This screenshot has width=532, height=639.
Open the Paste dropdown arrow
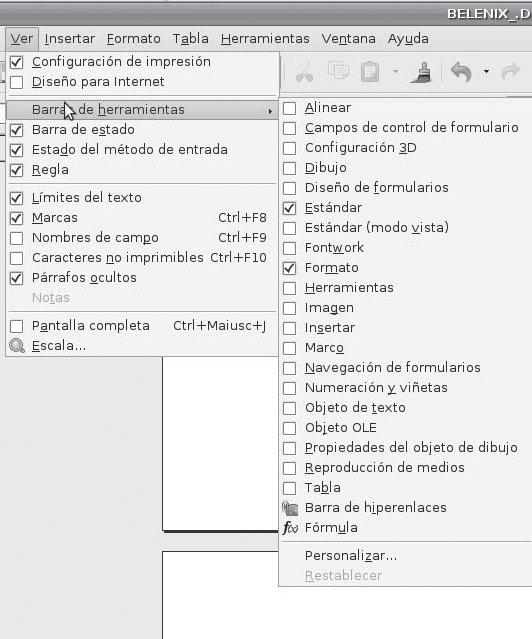(x=395, y=72)
